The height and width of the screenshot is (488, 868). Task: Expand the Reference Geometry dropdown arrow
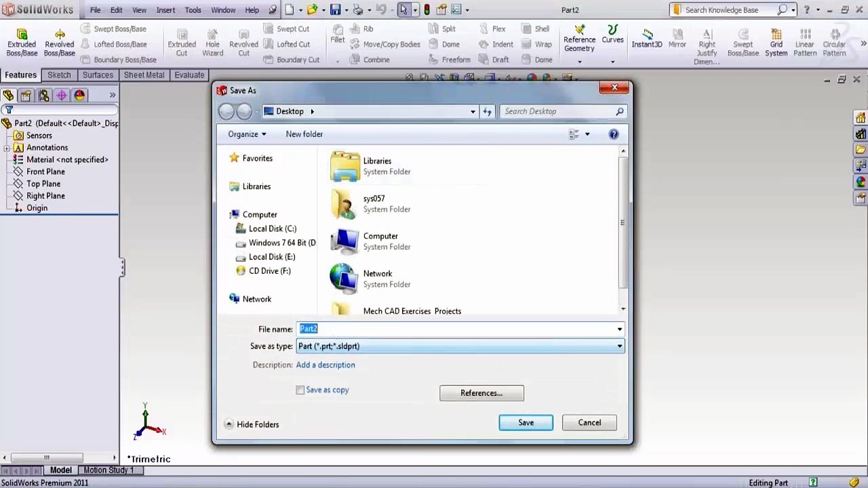point(579,62)
